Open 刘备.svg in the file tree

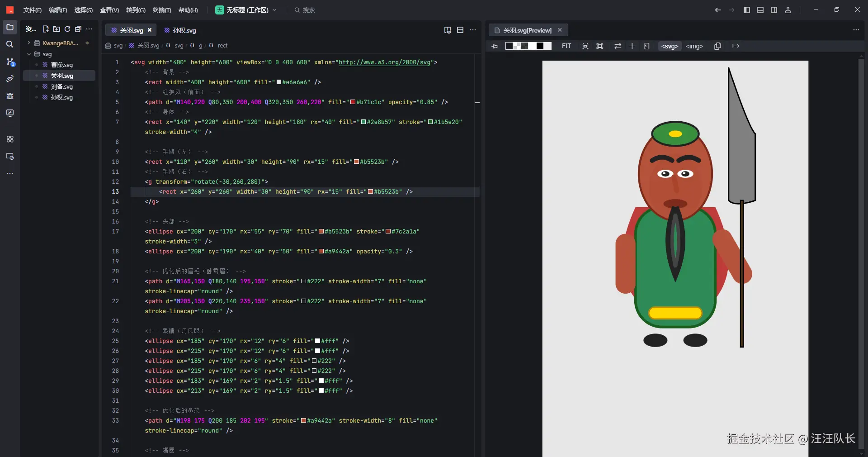pos(62,87)
